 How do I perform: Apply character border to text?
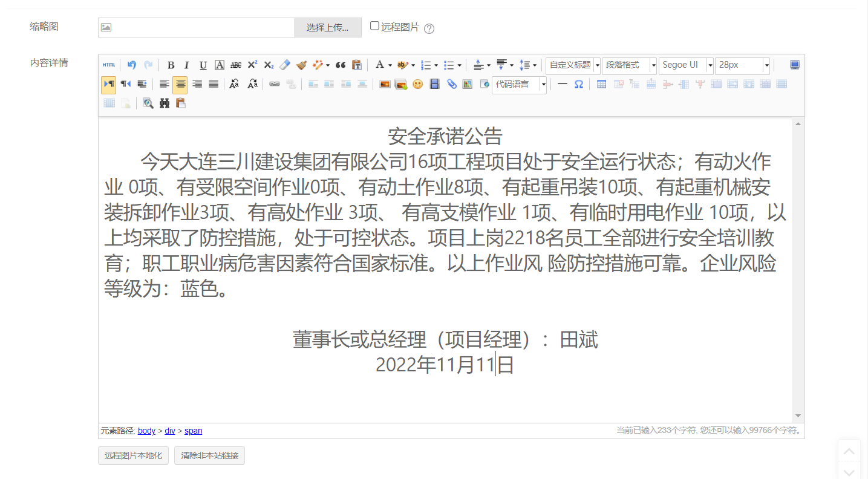220,65
